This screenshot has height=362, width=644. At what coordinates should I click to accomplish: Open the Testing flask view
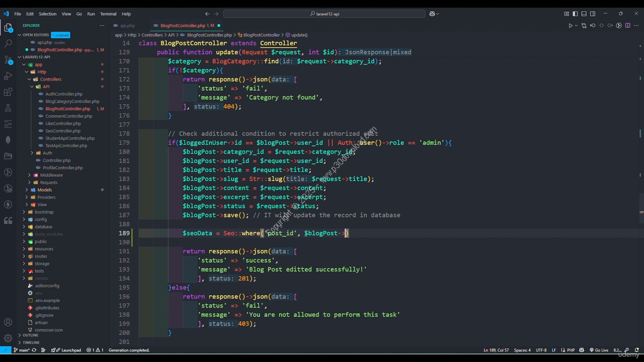[x=8, y=108]
